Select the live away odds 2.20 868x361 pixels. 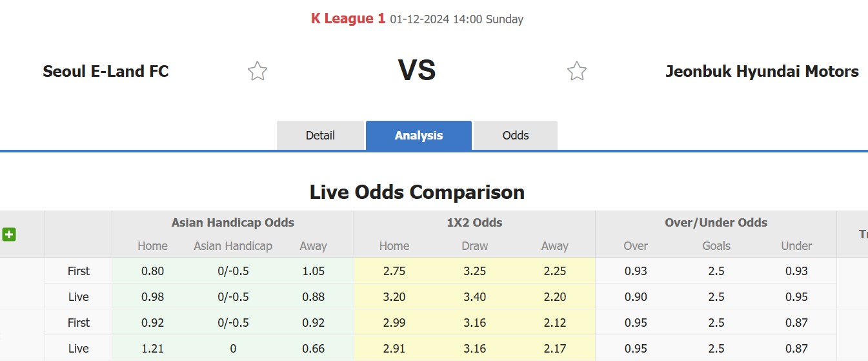[x=555, y=297]
